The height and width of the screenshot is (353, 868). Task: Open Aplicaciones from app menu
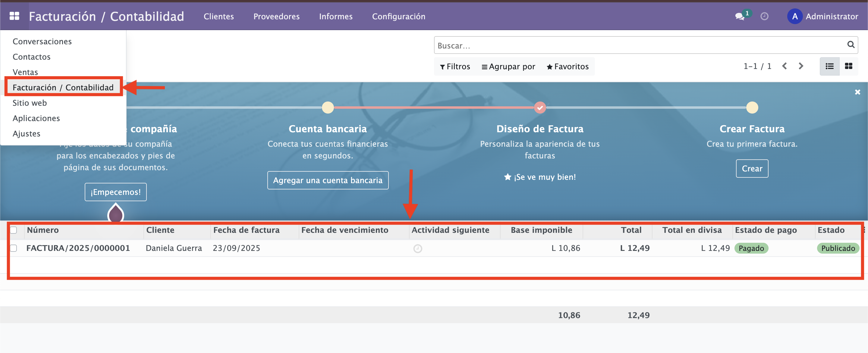(x=36, y=118)
